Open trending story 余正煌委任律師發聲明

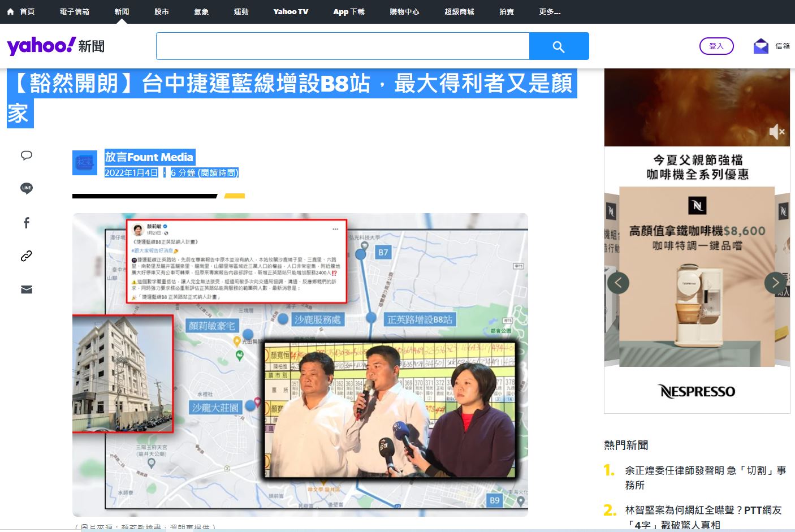706,478
